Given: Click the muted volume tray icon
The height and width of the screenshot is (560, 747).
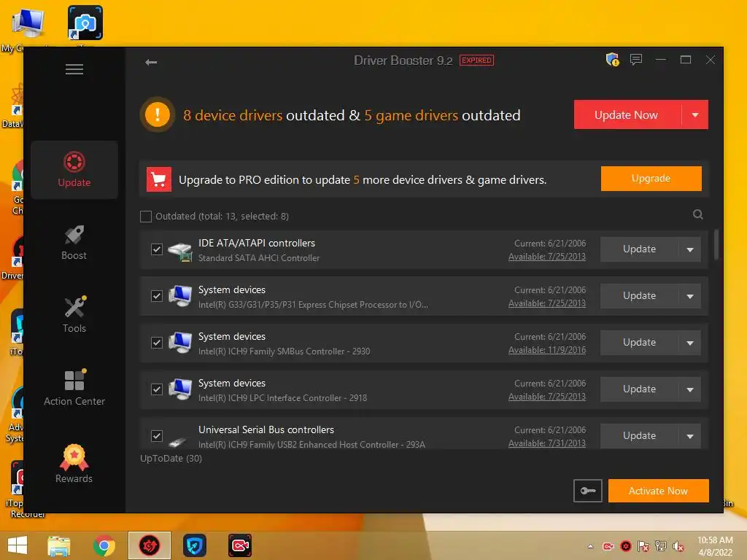Looking at the screenshot, I should point(678,546).
